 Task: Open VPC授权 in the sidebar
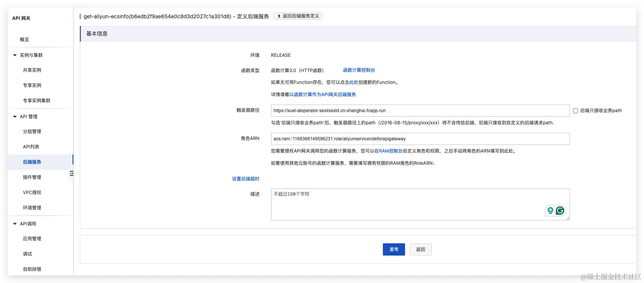coord(32,193)
